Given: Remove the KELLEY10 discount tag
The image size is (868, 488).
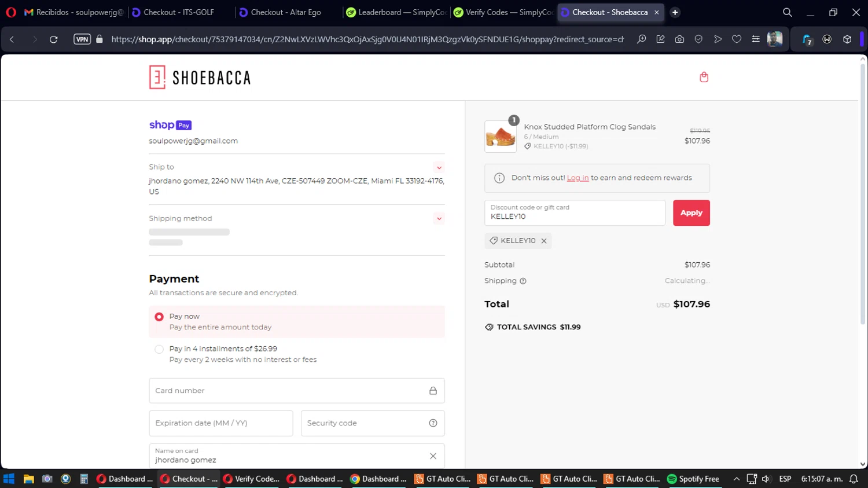Looking at the screenshot, I should click(x=544, y=241).
